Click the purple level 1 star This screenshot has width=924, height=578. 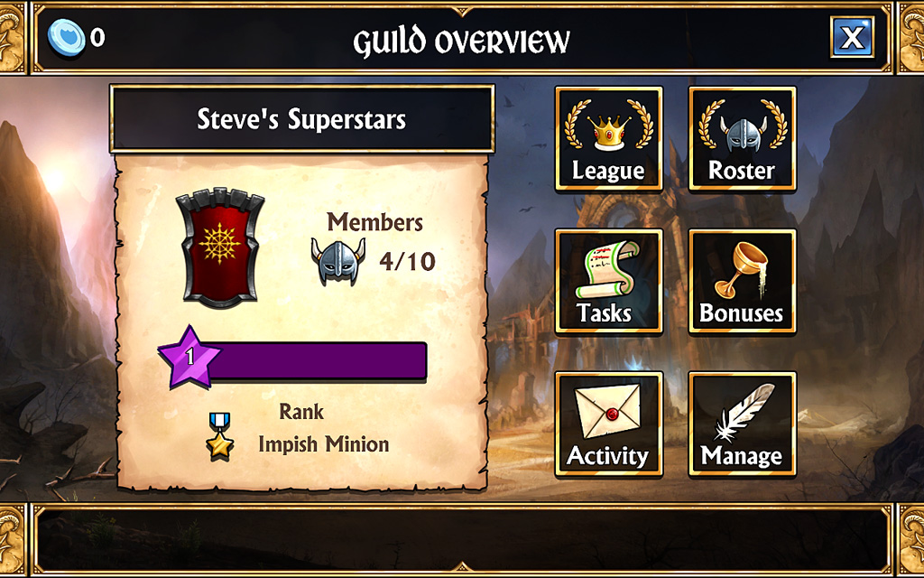189,358
